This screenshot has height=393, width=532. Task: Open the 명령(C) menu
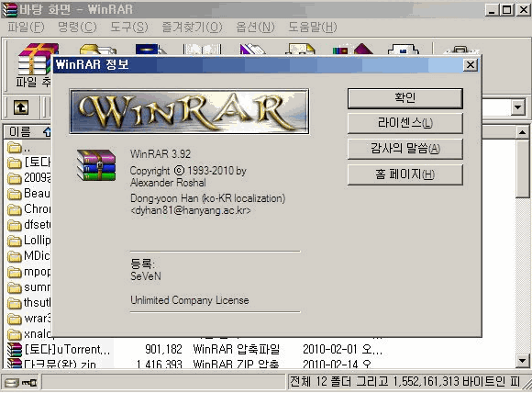pyautogui.click(x=77, y=28)
